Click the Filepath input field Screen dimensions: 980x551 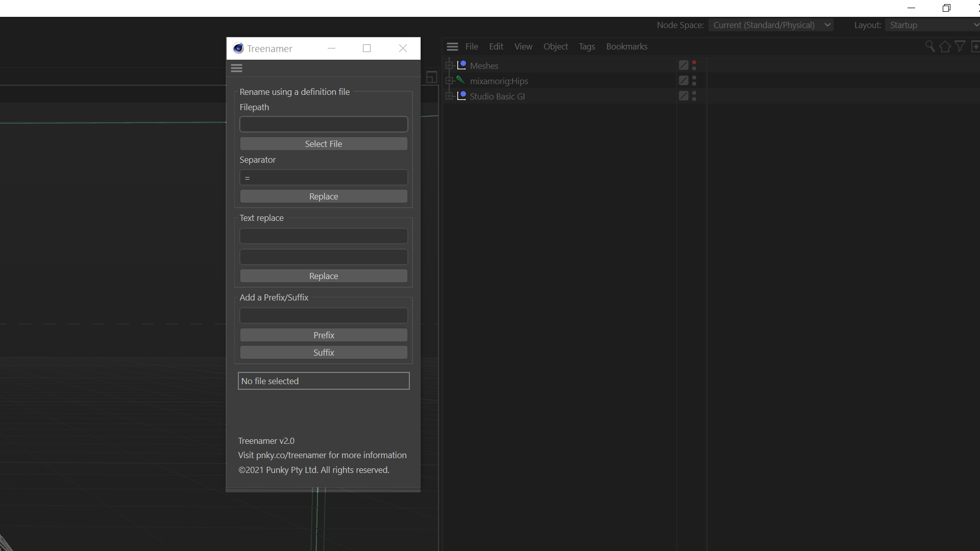(x=324, y=124)
